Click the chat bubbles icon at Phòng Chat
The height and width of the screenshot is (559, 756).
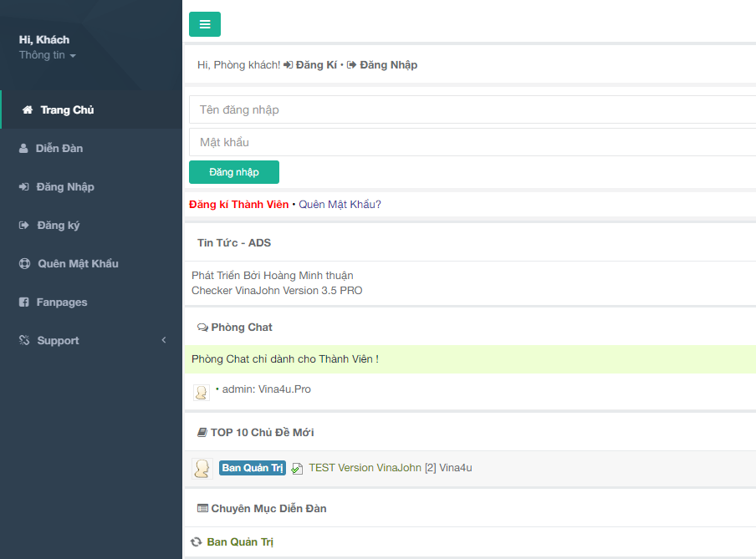(202, 328)
